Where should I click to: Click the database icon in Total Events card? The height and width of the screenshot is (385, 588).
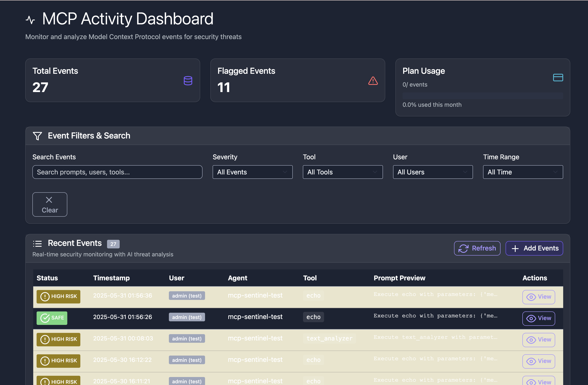coord(188,81)
